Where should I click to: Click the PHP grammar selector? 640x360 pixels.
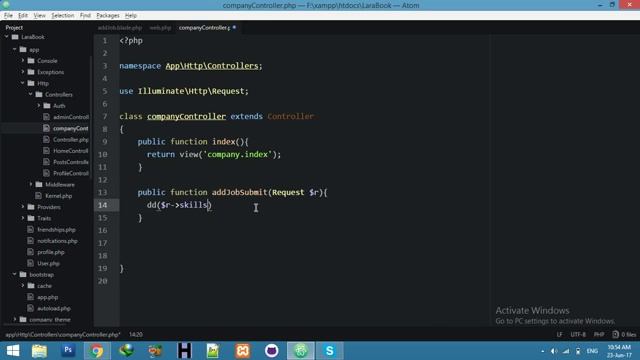(x=599, y=334)
